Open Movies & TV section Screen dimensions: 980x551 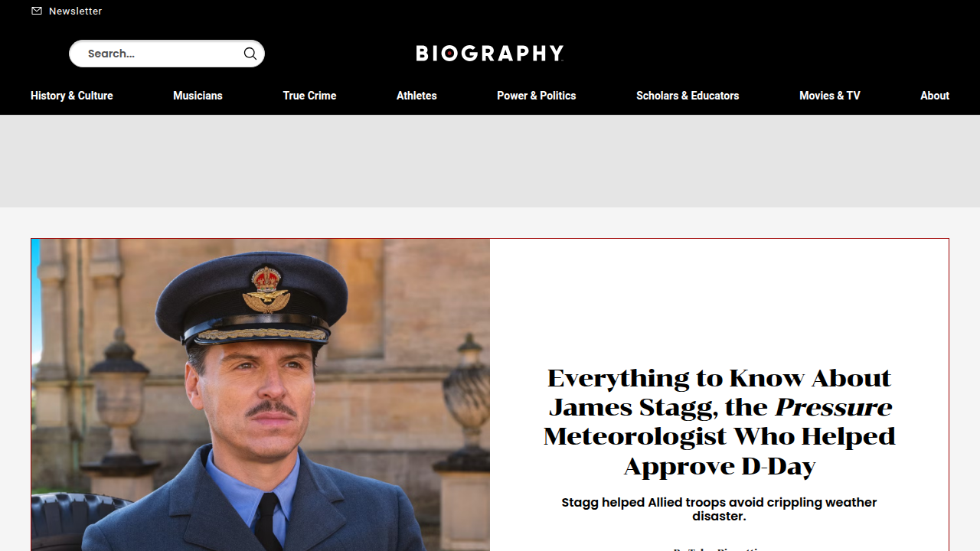(830, 96)
